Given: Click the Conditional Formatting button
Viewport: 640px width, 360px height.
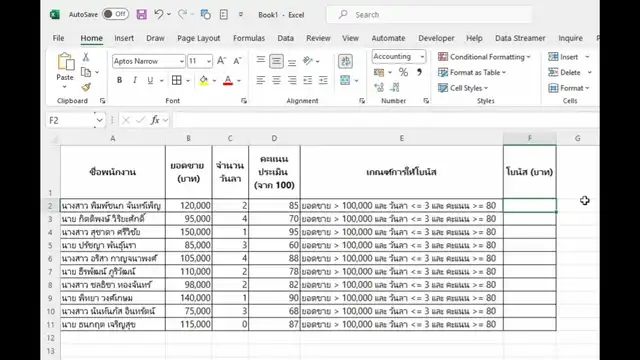Looking at the screenshot, I should point(484,57).
